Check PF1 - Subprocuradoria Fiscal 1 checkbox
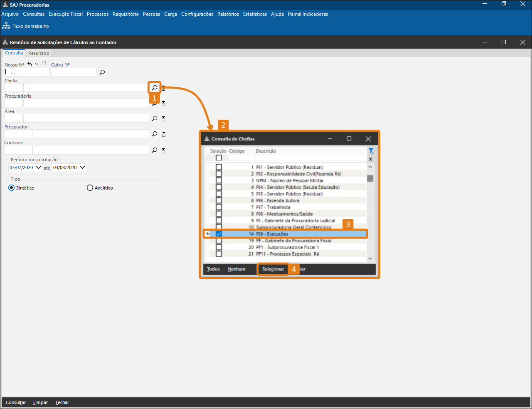 point(219,247)
